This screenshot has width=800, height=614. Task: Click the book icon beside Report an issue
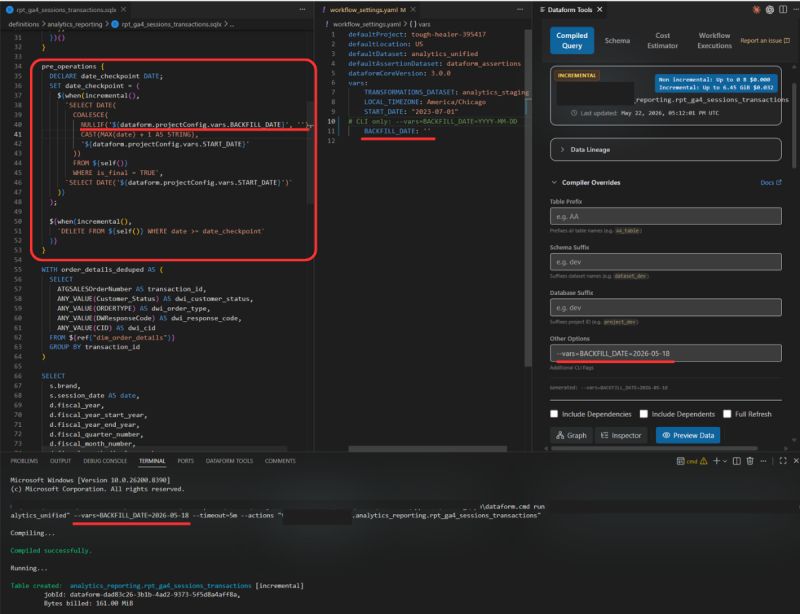click(x=787, y=40)
